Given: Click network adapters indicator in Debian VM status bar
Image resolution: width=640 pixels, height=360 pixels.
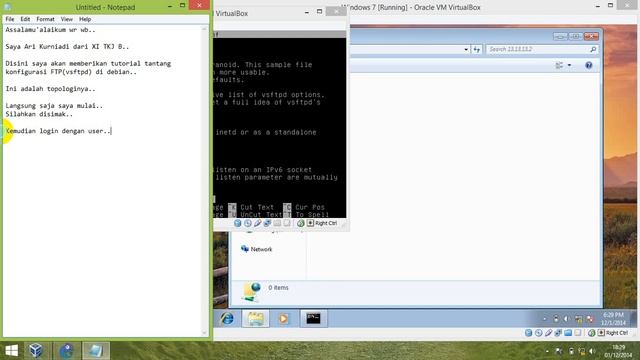Looking at the screenshot, I should point(267,223).
